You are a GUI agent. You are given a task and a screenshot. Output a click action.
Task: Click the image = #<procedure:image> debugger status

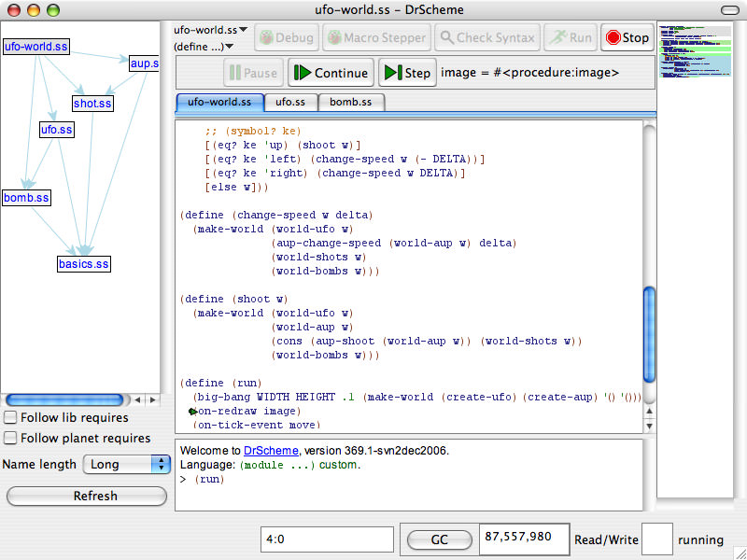click(529, 73)
